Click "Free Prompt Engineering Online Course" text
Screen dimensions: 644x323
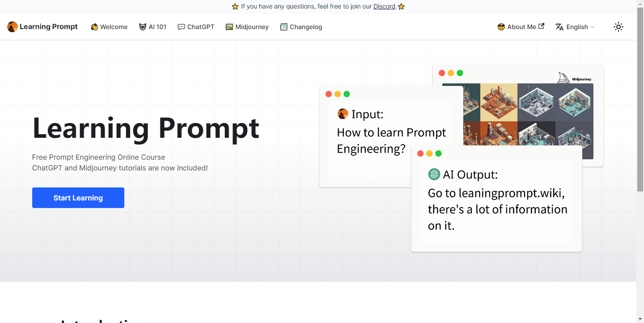(x=98, y=157)
